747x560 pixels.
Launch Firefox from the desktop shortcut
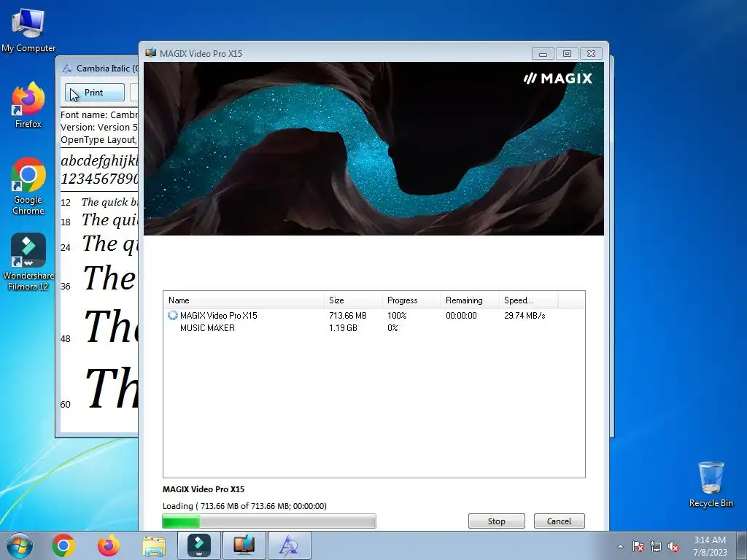pos(28,105)
